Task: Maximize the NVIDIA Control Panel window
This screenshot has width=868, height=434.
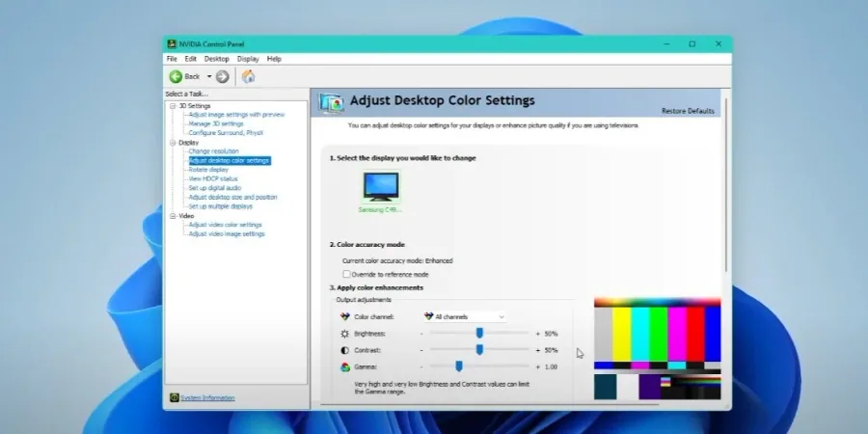Action: [x=692, y=44]
